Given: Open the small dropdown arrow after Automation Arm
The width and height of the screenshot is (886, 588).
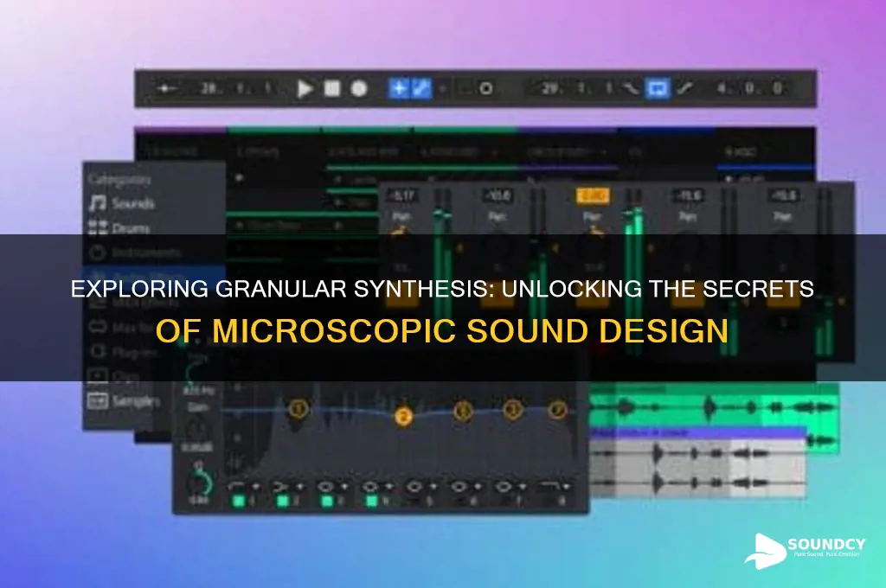Looking at the screenshot, I should pos(442,89).
